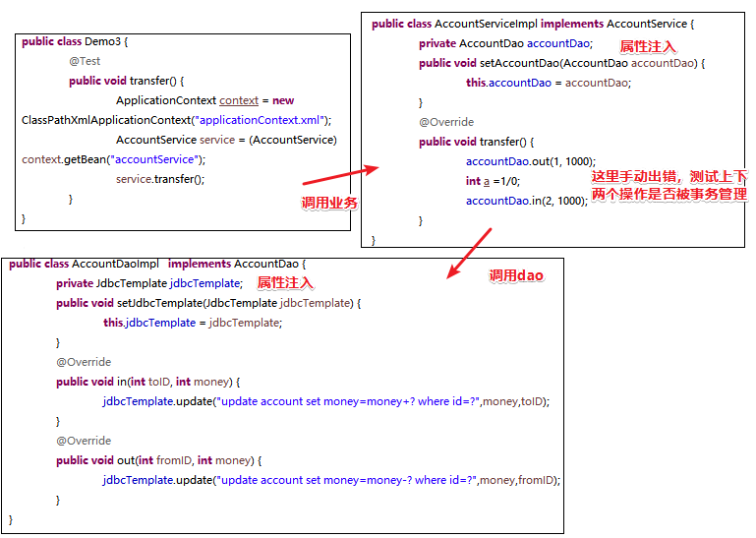Select "public void in(int toID, int money)" line

click(148, 382)
